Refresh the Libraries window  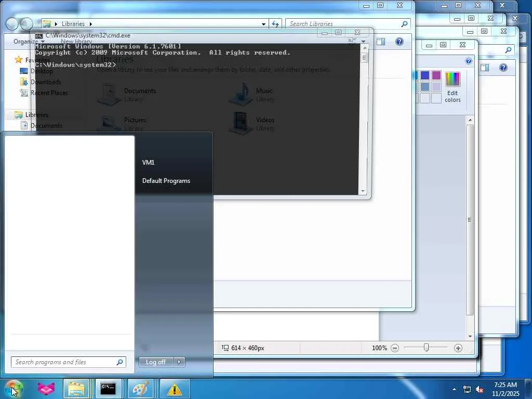tap(275, 24)
